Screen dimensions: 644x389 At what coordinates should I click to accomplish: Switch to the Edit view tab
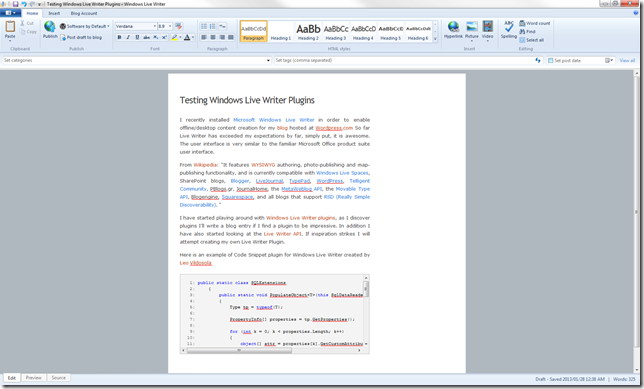[12, 377]
